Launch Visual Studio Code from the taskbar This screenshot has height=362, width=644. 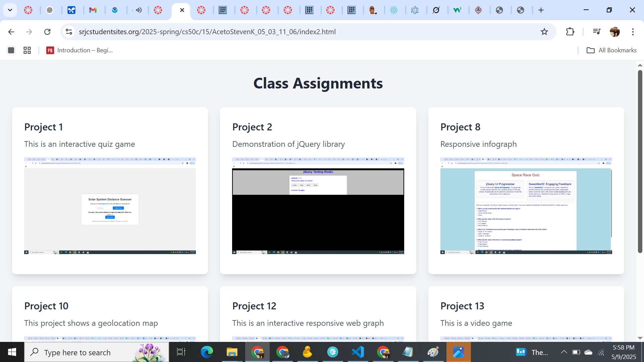pos(358,352)
